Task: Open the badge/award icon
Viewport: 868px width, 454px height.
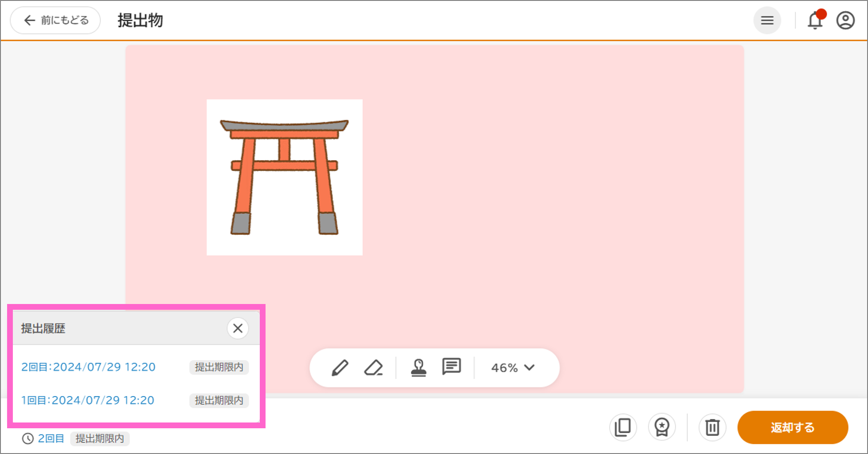Action: [x=661, y=427]
